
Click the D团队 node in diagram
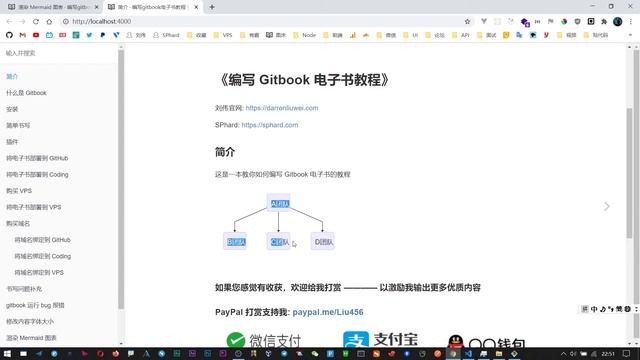coord(323,242)
